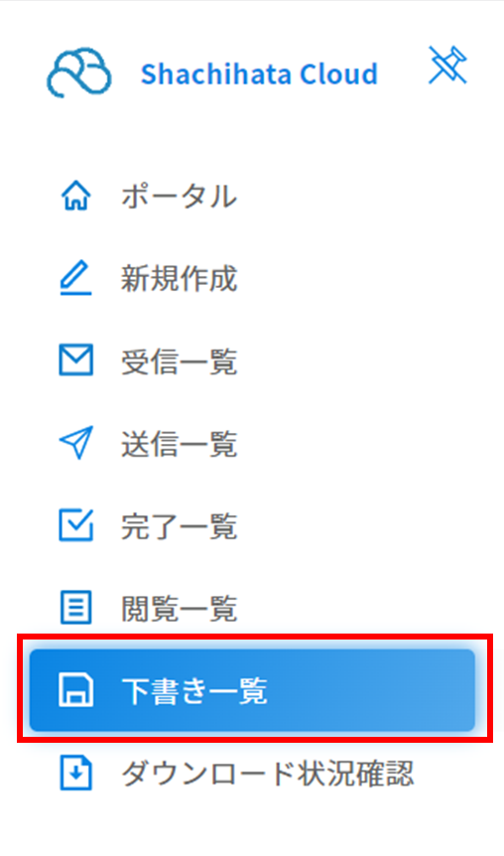Click the pencil icon for 新規作成
This screenshot has width=504, height=856.
pos(75,278)
